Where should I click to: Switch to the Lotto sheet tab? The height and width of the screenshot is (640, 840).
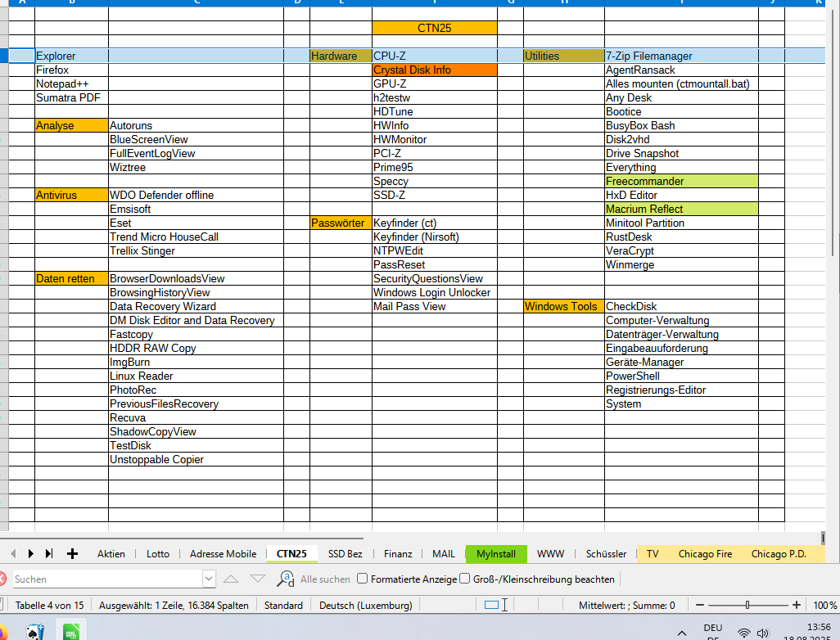click(x=158, y=554)
